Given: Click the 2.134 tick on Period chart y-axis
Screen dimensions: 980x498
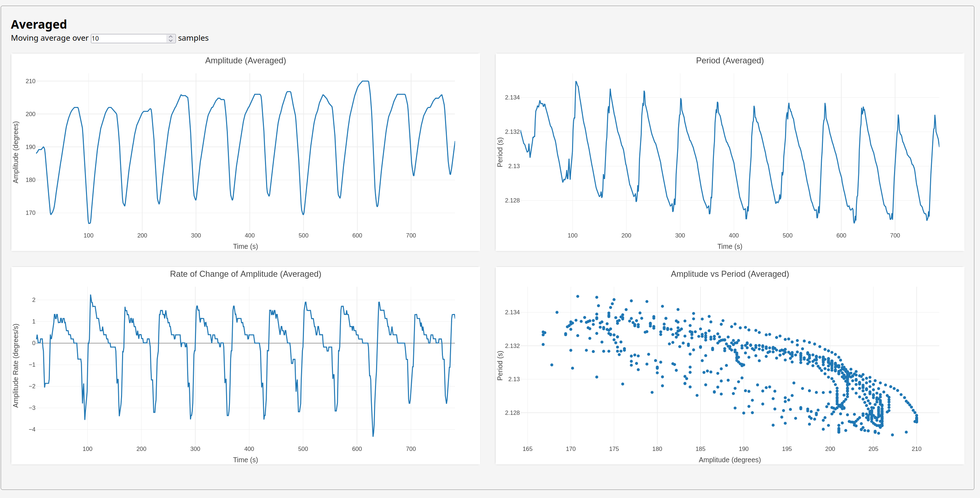Looking at the screenshot, I should pos(512,97).
